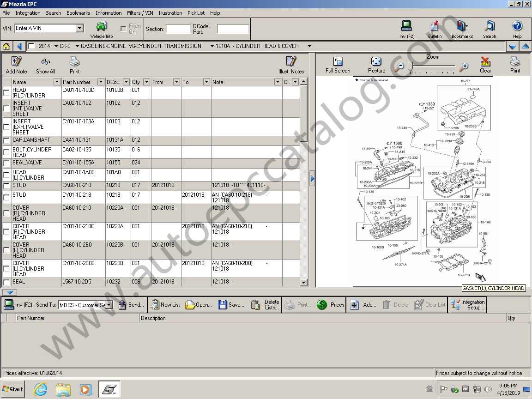532x399 pixels.
Task: Zoom in the illustration
Action: click(x=464, y=66)
